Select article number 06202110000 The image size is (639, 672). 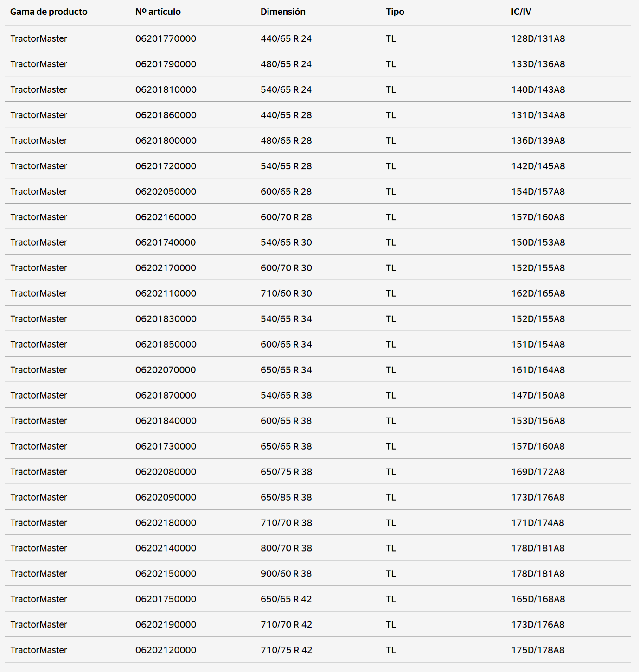coord(166,293)
